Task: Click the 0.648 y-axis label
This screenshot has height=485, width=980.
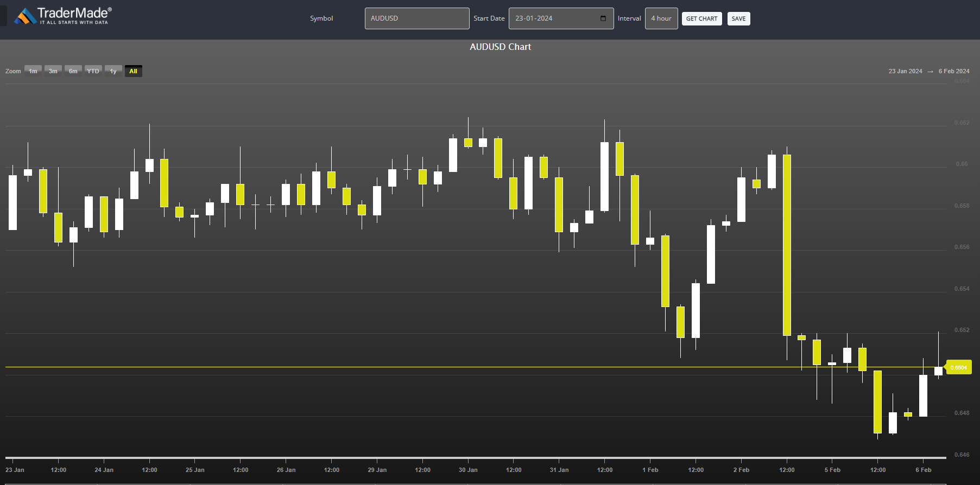Action: [x=962, y=413]
